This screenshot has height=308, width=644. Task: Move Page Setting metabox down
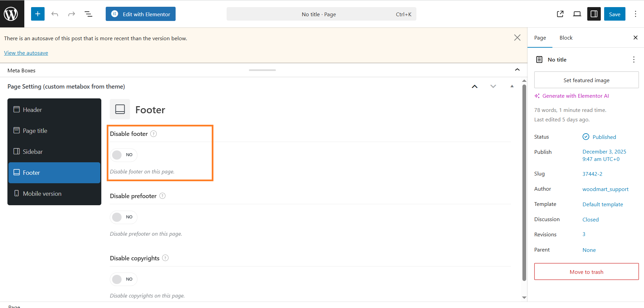pyautogui.click(x=493, y=87)
